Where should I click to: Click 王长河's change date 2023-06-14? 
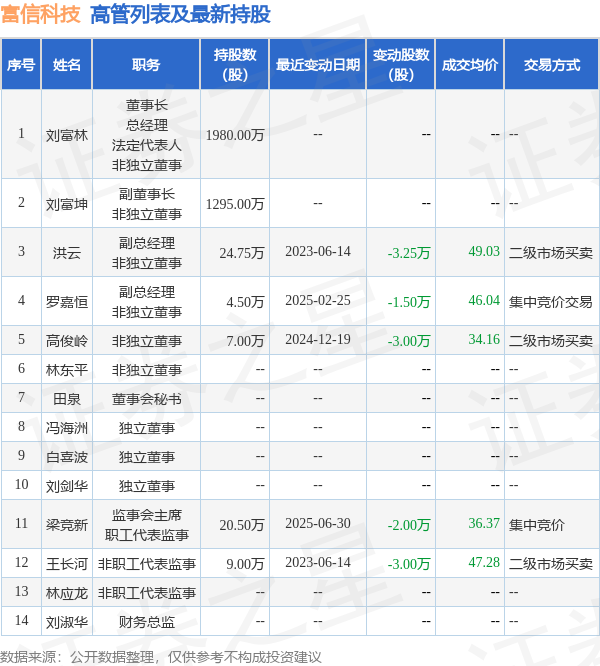coord(318,562)
